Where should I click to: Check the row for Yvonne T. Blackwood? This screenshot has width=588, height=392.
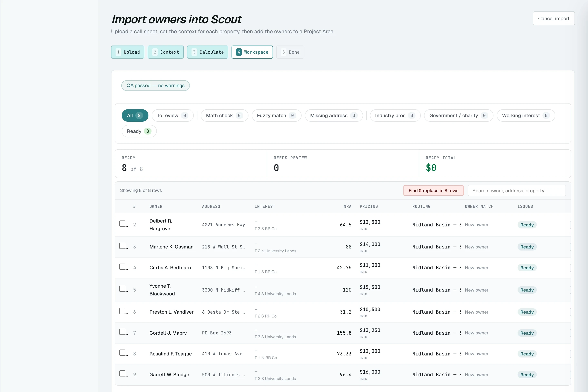click(x=122, y=289)
